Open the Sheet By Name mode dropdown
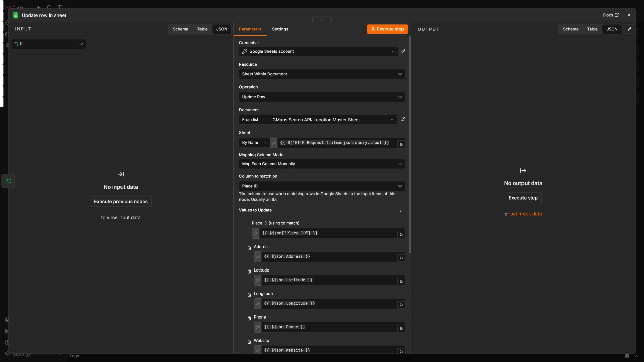 coord(254,143)
